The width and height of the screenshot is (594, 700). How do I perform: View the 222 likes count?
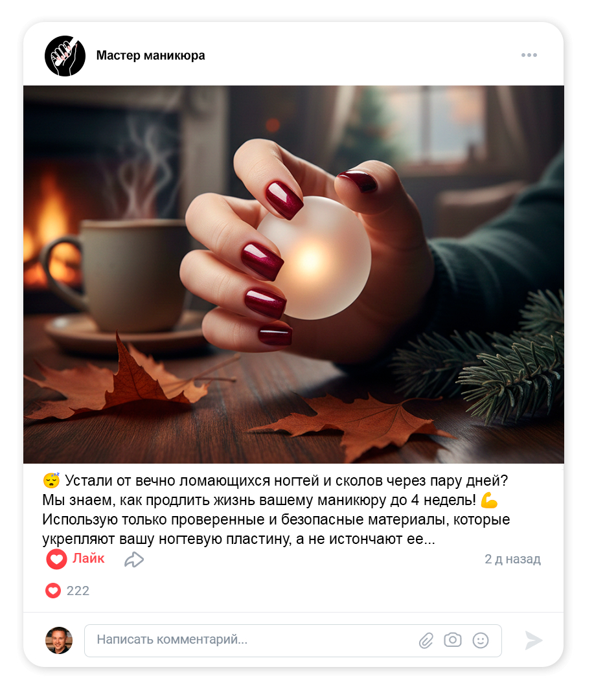click(78, 591)
